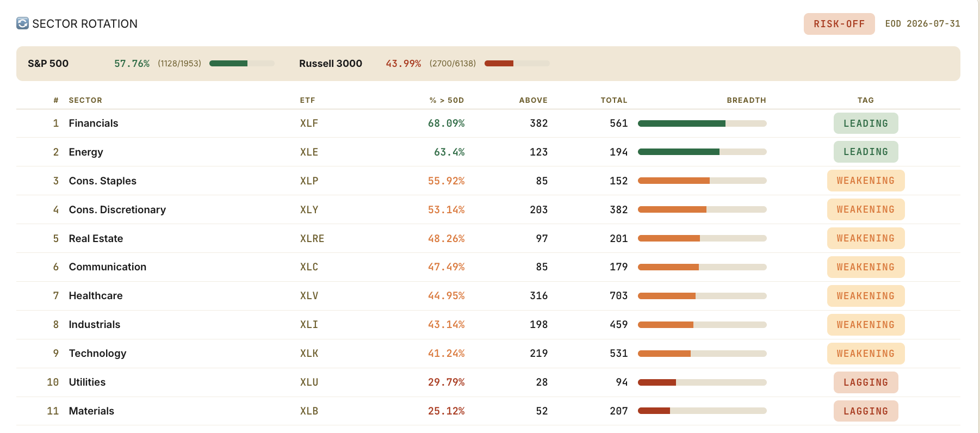
Task: Sort by the TAG column header
Action: click(866, 100)
